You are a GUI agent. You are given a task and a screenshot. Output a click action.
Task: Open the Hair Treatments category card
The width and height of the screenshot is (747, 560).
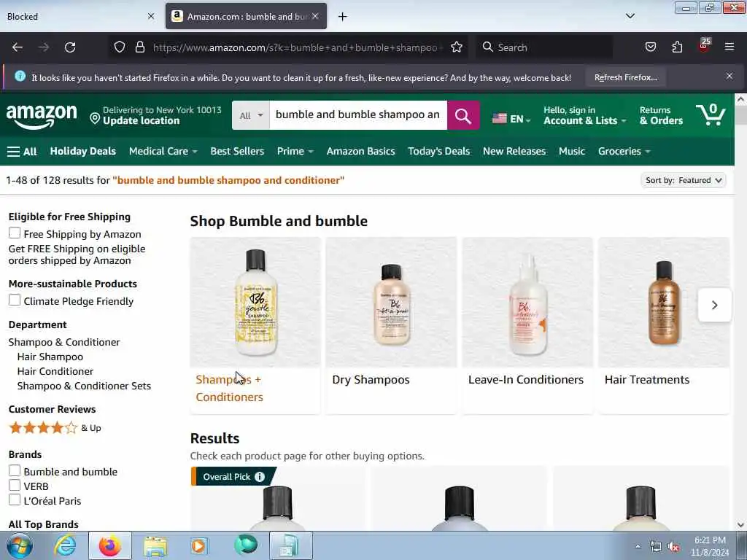pos(664,325)
